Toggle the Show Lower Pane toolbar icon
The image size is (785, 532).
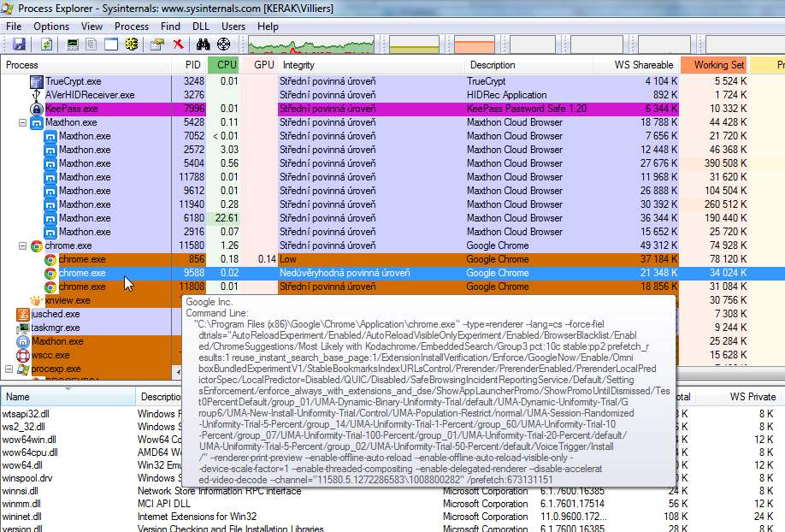111,44
